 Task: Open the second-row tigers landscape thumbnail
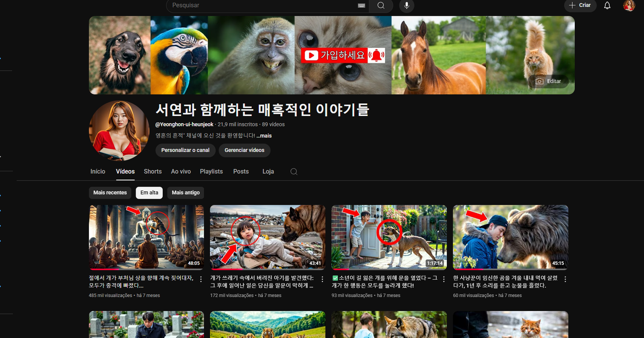(x=268, y=324)
